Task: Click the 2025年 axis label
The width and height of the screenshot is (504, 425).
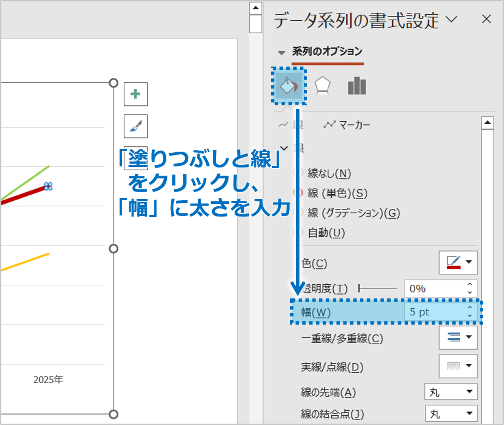Action: [x=48, y=380]
